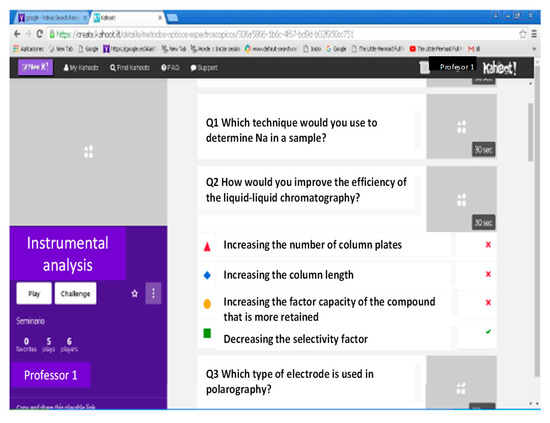
Task: Open the Gmail bookmark icon
Action: pyautogui.click(x=474, y=49)
